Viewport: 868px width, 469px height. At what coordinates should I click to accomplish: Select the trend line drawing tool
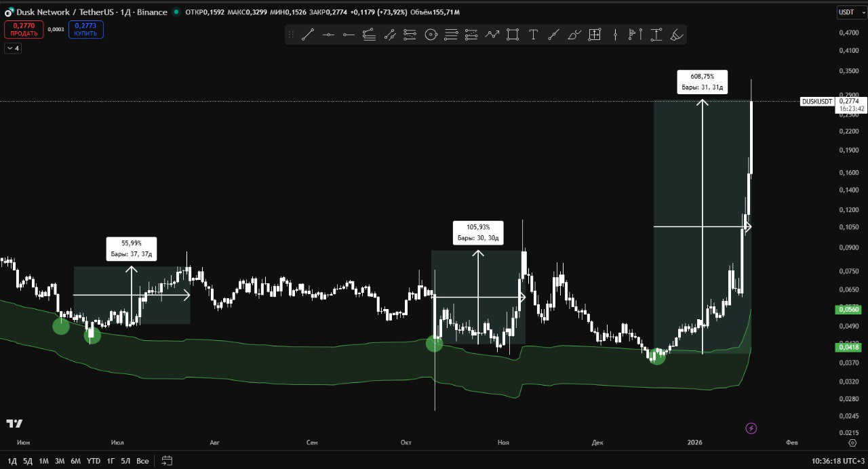308,35
